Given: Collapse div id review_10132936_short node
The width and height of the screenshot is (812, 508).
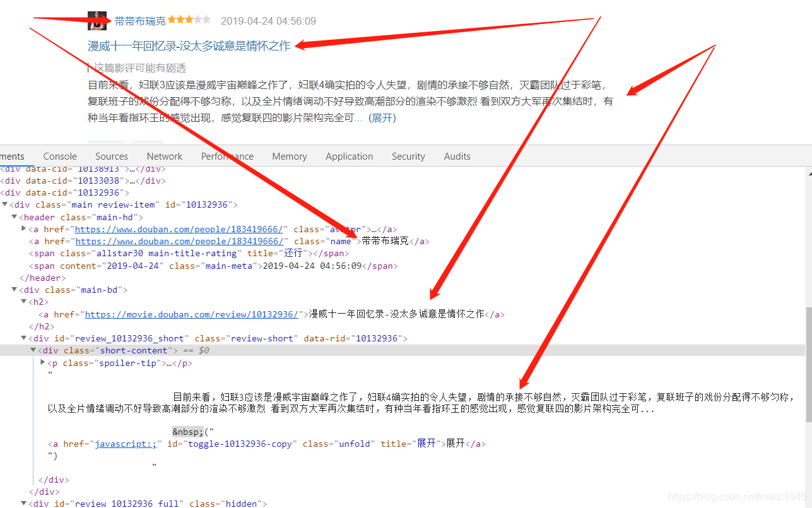Looking at the screenshot, I should pos(24,338).
